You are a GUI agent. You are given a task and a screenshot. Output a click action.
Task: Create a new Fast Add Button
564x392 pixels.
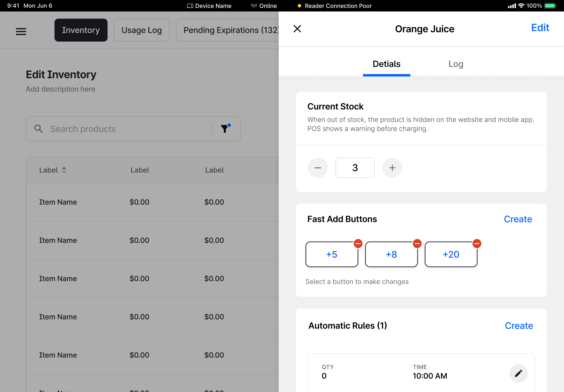click(518, 219)
